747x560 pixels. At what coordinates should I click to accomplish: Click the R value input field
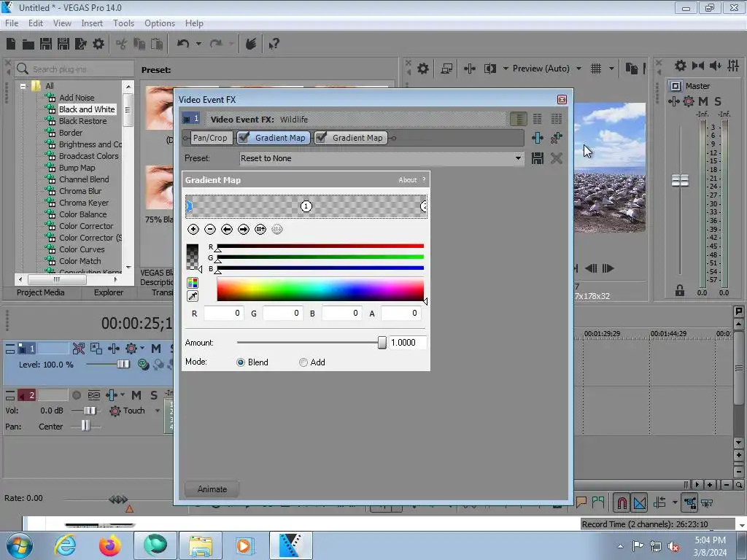tap(224, 313)
